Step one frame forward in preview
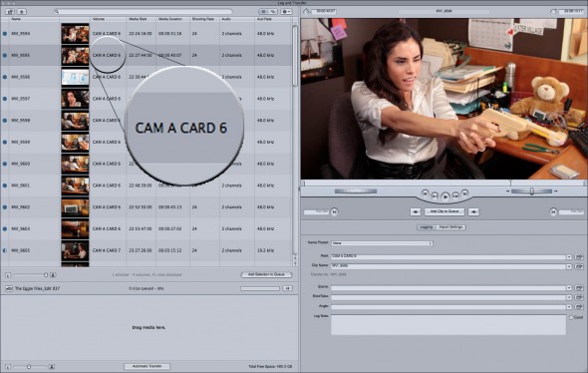The image size is (588, 373). tap(455, 195)
